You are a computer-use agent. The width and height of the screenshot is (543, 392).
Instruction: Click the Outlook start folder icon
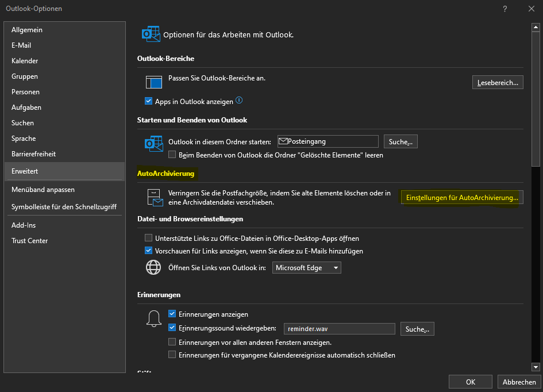154,143
